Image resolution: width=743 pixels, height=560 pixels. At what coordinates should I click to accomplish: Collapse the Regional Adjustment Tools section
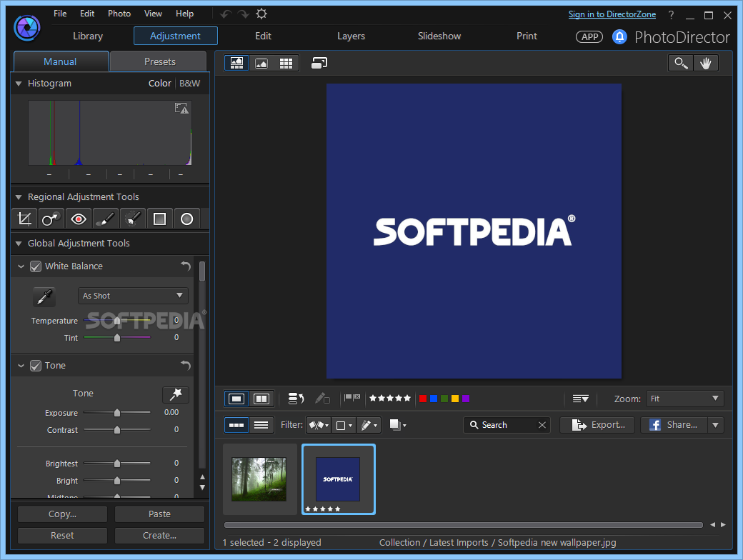(19, 197)
